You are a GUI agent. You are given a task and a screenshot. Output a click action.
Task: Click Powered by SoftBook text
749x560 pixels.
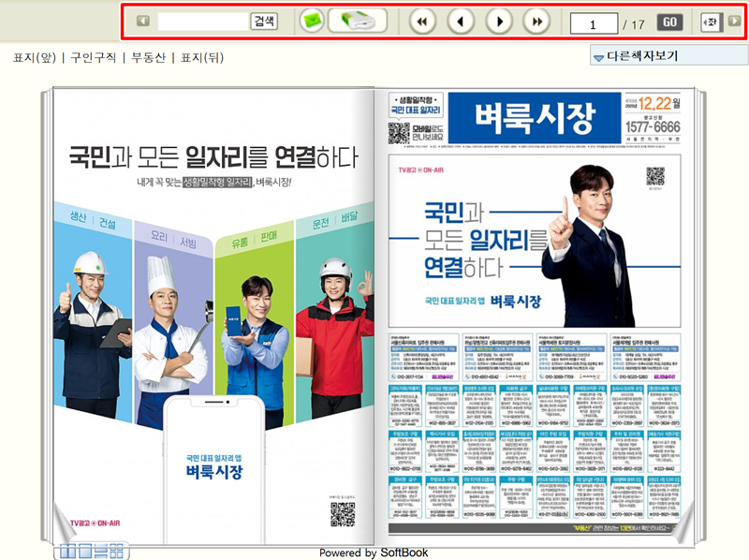374,553
